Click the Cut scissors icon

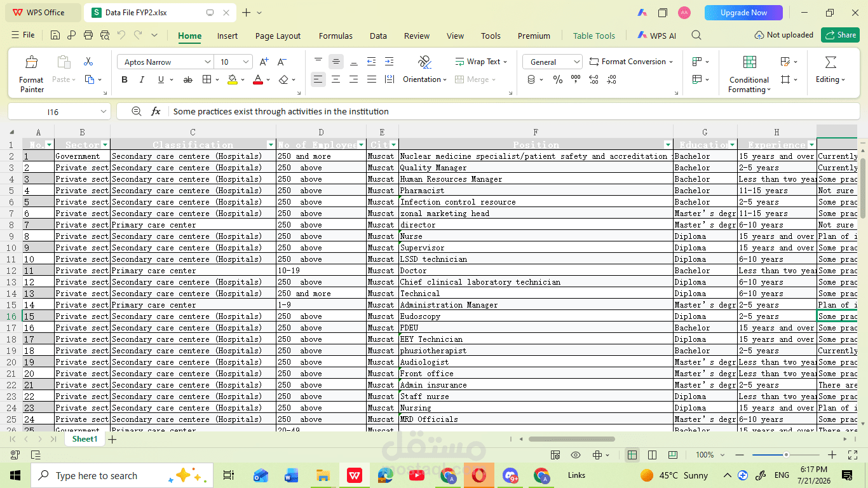coord(88,62)
